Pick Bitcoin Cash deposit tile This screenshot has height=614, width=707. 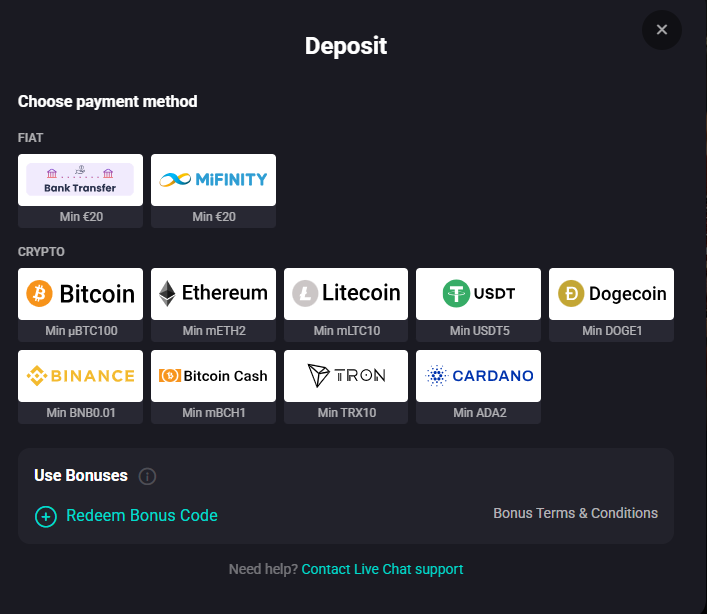coord(213,375)
